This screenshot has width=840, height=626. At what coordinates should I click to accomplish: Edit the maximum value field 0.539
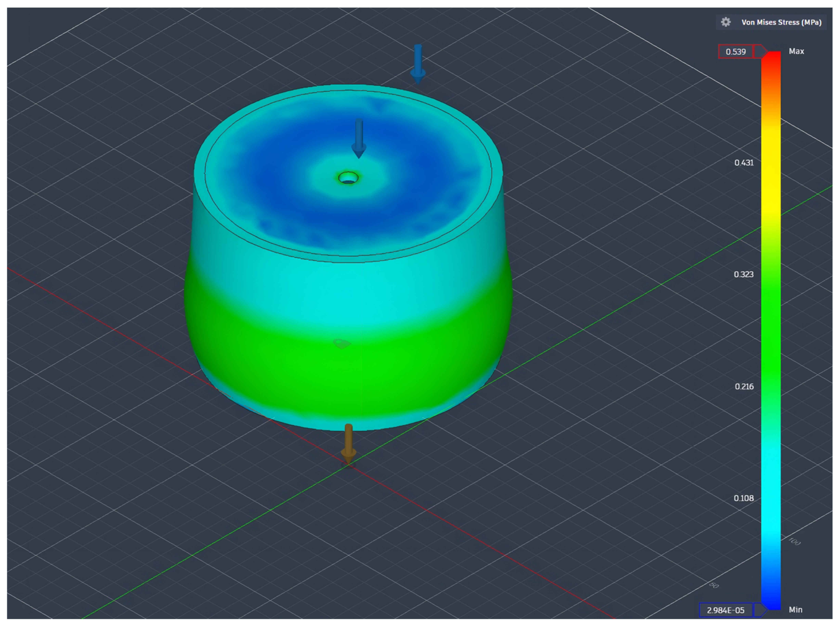click(x=735, y=51)
